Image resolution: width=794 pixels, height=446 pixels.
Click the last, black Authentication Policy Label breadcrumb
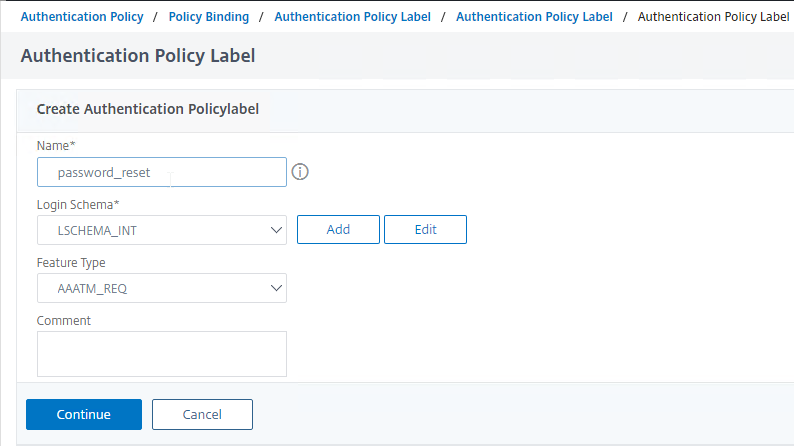coord(713,17)
